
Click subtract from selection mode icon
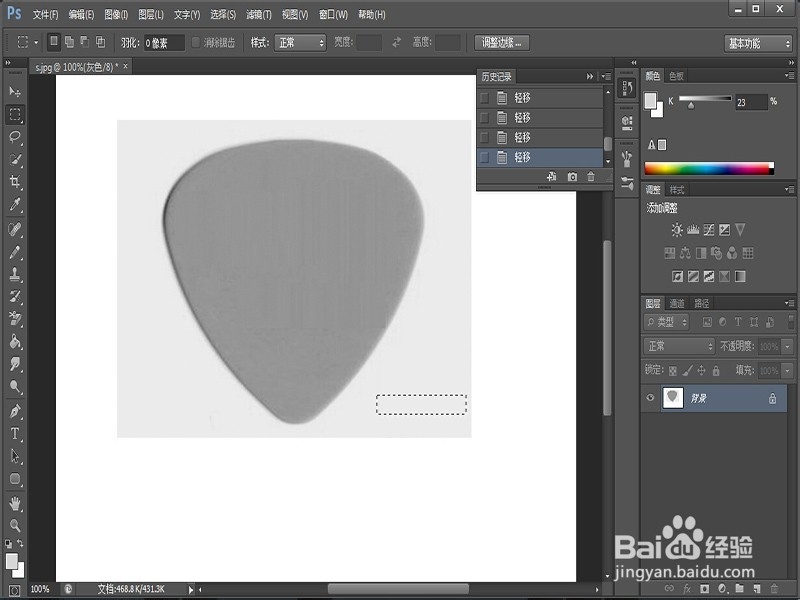tap(85, 42)
